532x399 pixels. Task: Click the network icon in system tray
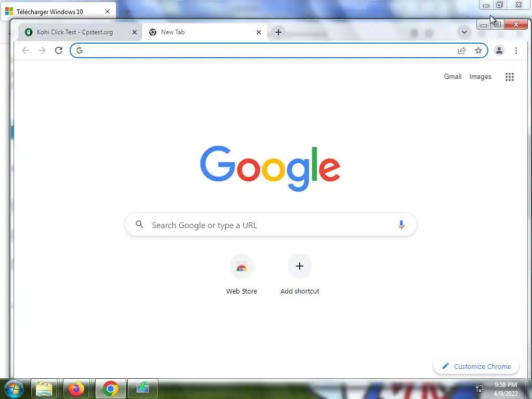480,389
